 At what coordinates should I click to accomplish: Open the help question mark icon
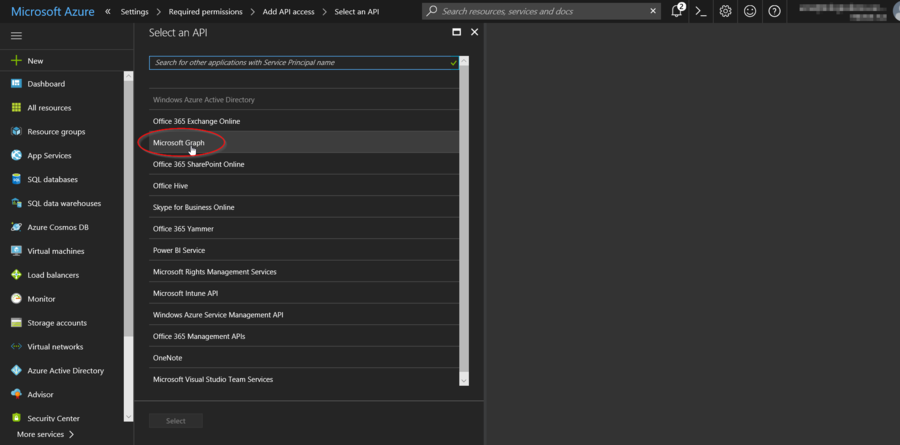coord(774,11)
